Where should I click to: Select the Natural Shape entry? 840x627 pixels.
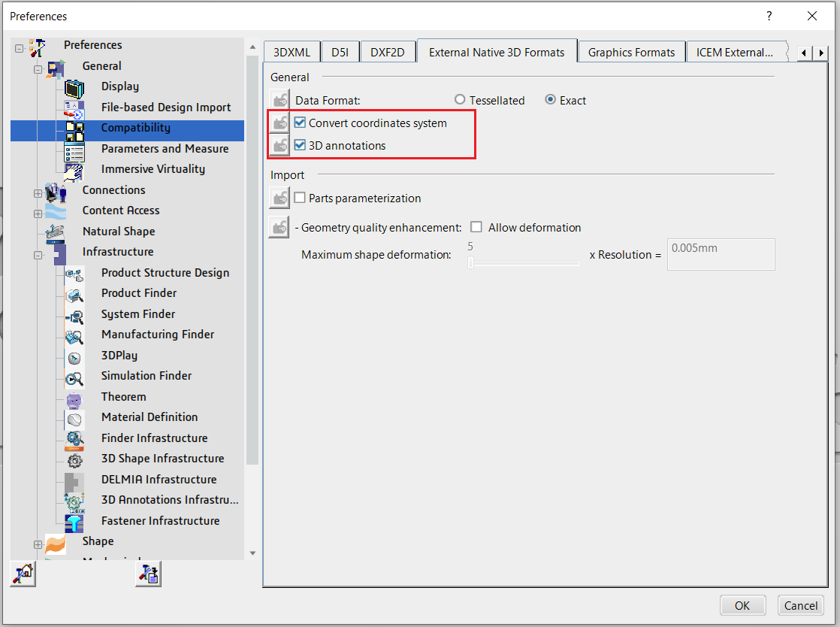pyautogui.click(x=119, y=232)
